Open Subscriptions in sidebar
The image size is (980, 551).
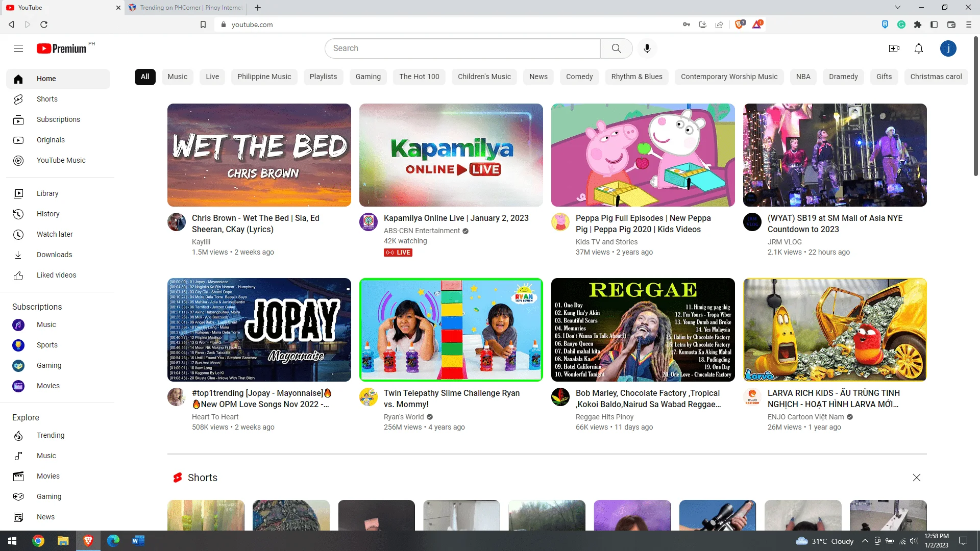[x=58, y=119]
